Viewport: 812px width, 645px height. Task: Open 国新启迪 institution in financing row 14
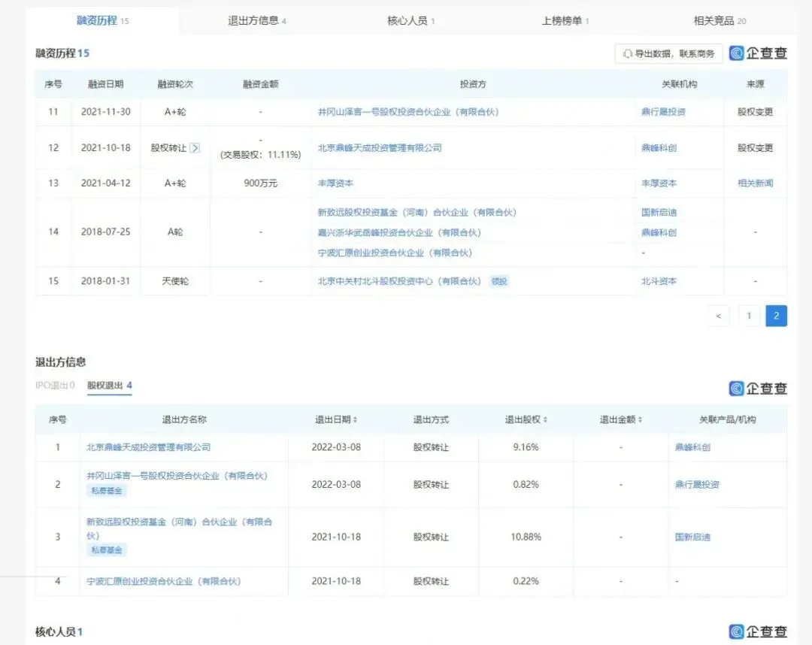tap(659, 212)
